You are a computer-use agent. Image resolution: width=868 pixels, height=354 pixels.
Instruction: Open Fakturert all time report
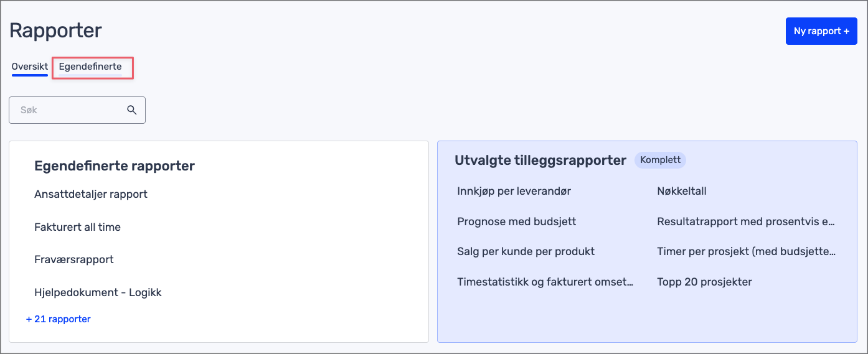tap(77, 227)
